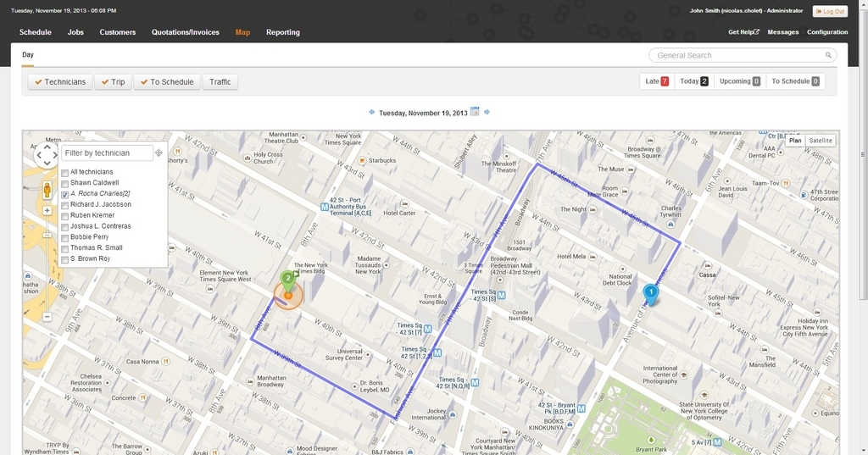Click the To Schedule counter button
This screenshot has height=455, width=868.
point(795,81)
